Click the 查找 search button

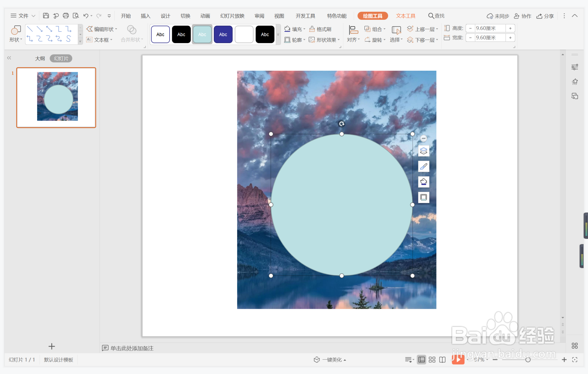point(436,16)
